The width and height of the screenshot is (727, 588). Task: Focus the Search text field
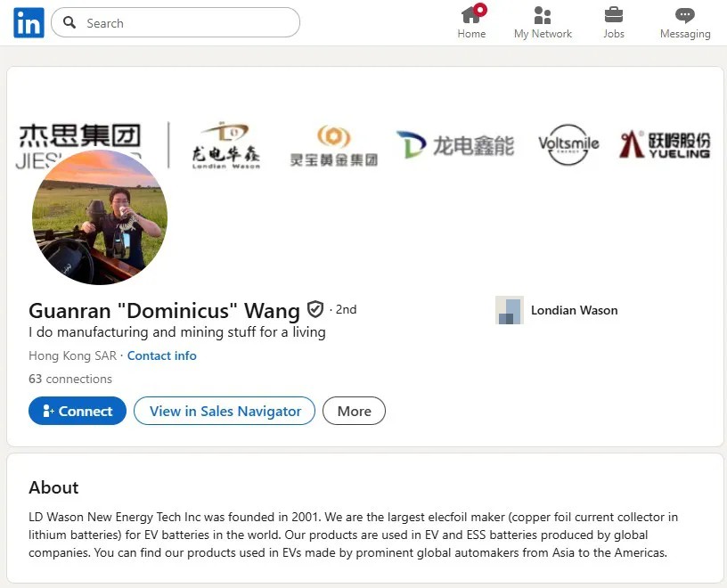(187, 23)
